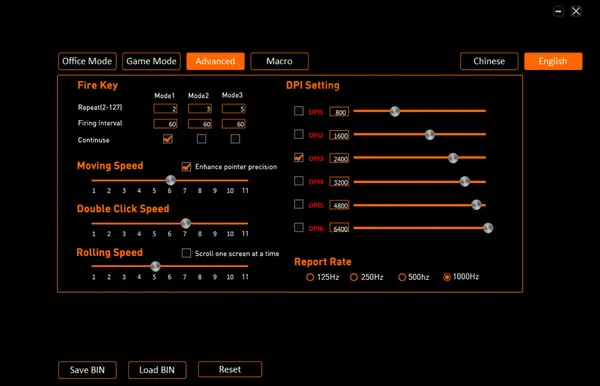Viewport: 600px width, 386px height.
Task: Open the Macro tab
Action: [x=279, y=61]
